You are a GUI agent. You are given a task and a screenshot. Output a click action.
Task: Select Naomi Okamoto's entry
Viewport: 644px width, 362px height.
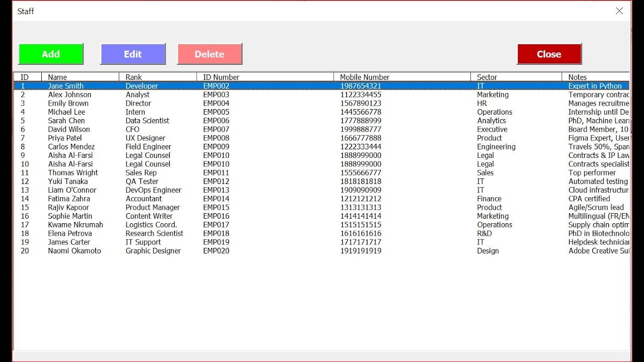click(321, 251)
